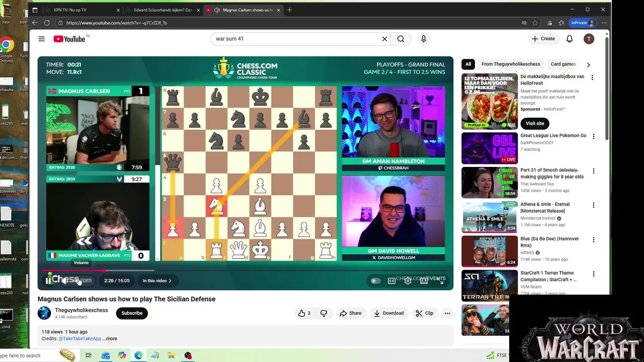Screen dimensions: 644x362
Task: Click 'Visit site' on HelloFresh ad
Action: tap(535, 123)
